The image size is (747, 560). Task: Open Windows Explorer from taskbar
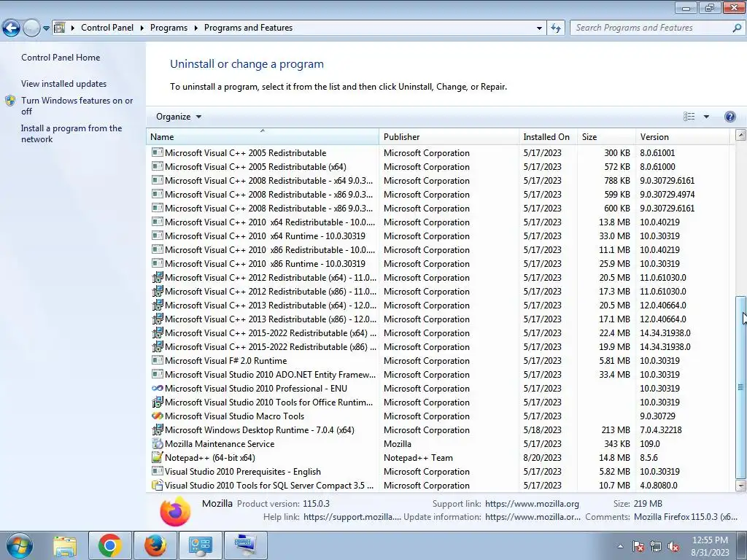(65, 545)
